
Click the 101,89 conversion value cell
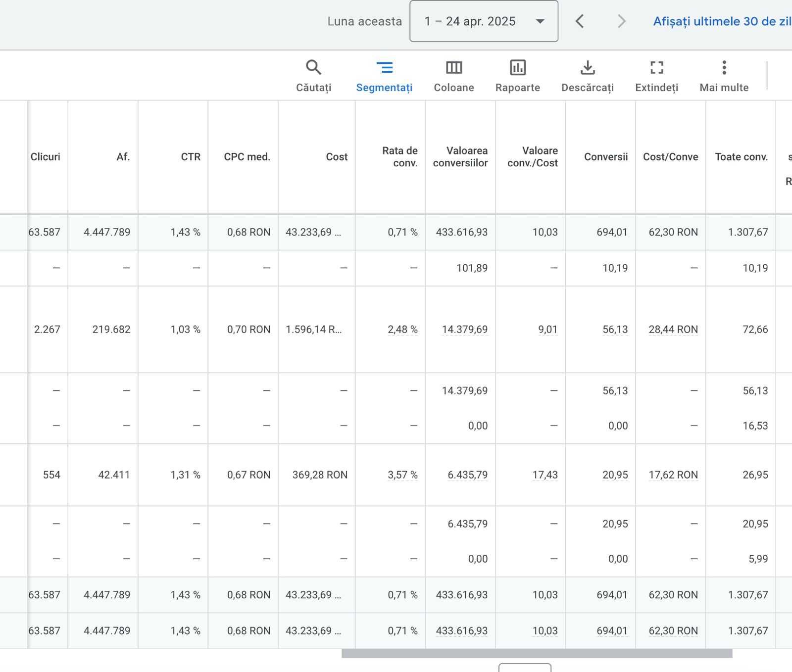tap(472, 268)
